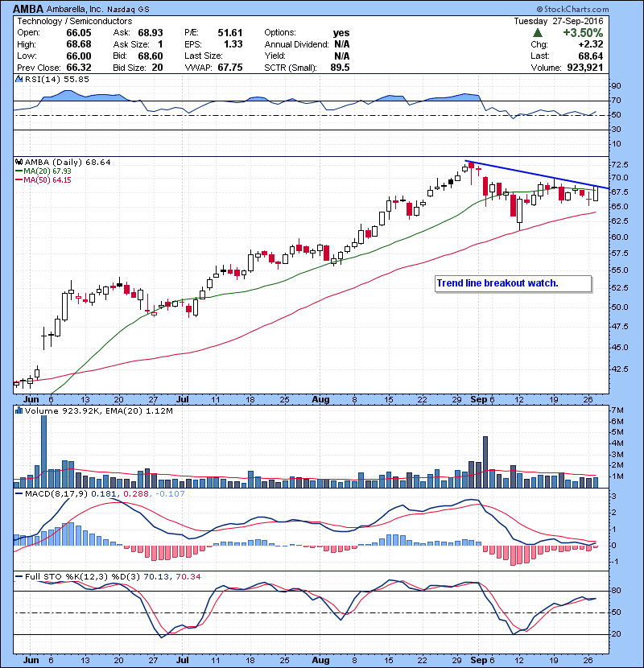Click the RSI 70 axis level label
The height and width of the screenshot is (668, 644).
617,101
